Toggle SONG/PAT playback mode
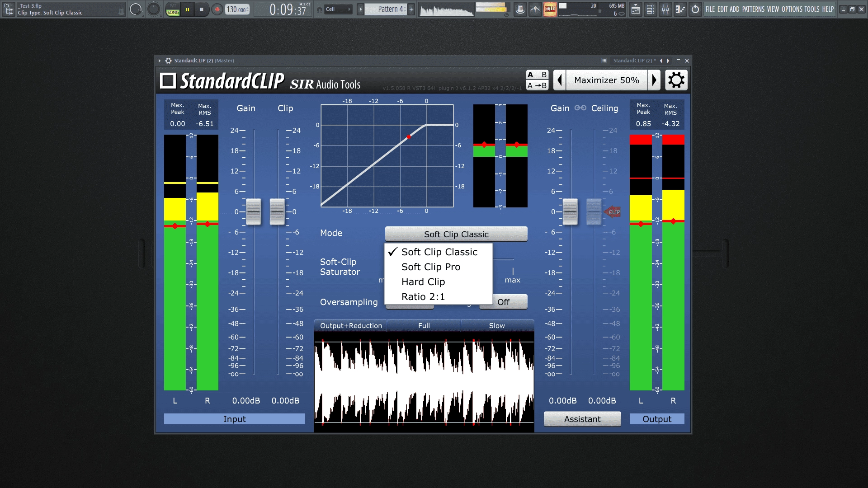Image resolution: width=868 pixels, height=488 pixels. coord(173,9)
